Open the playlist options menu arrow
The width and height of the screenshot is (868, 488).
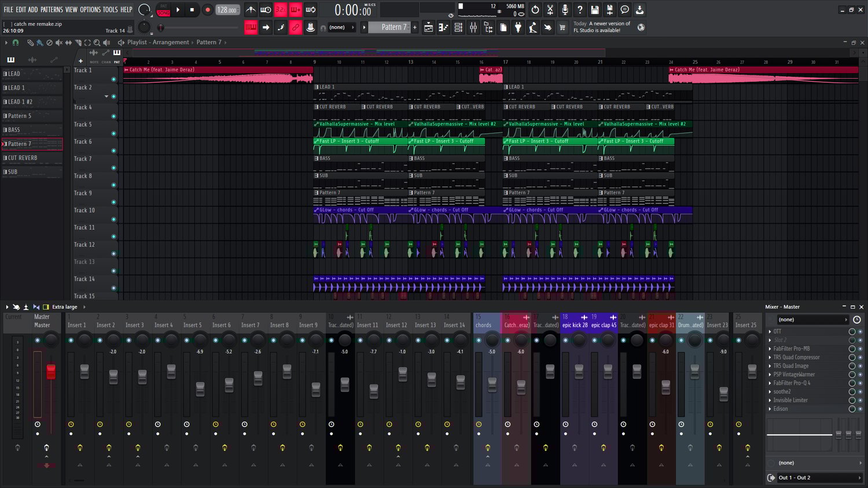[6, 42]
